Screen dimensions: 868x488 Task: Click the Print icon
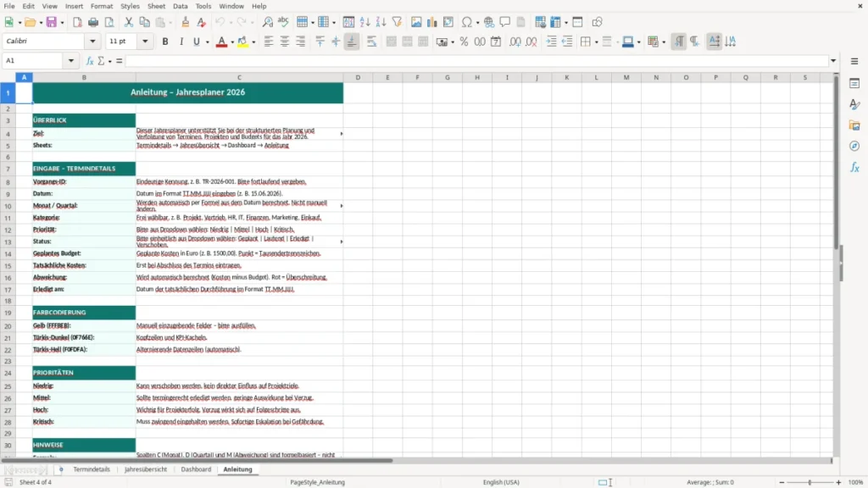(93, 22)
